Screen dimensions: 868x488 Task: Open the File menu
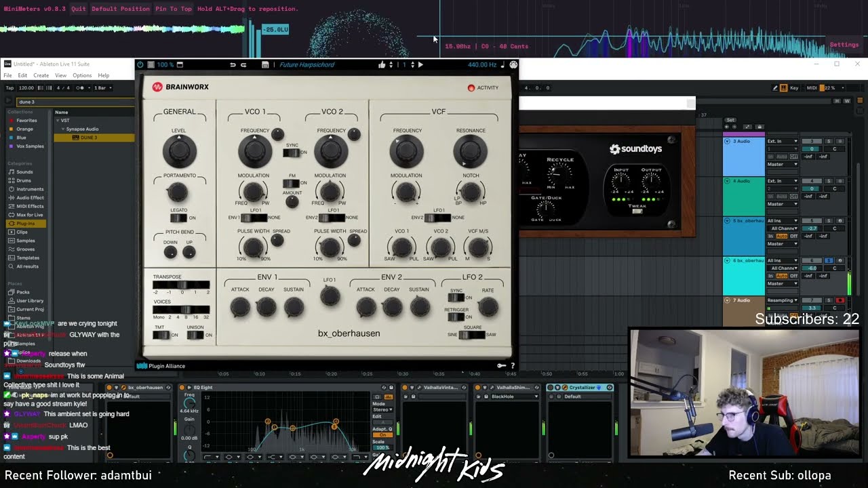point(7,75)
